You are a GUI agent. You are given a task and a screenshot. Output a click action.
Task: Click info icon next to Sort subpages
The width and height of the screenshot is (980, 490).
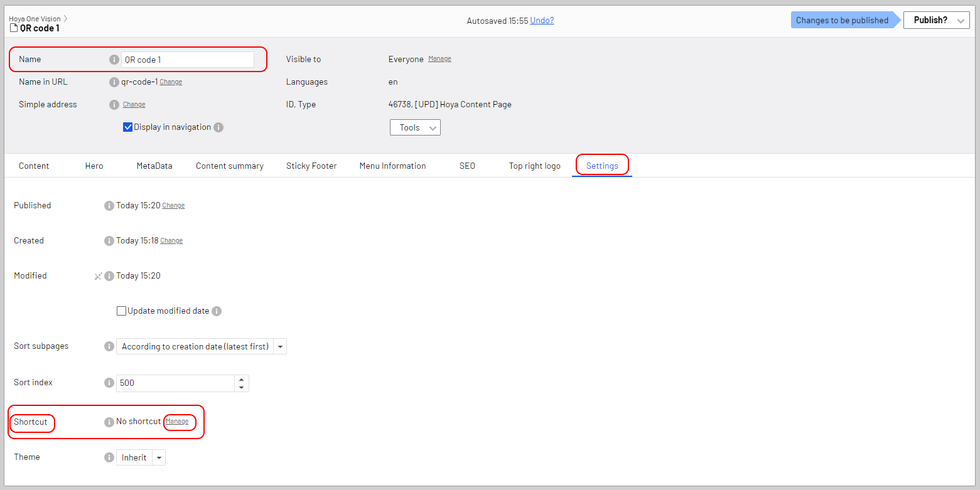coord(109,346)
